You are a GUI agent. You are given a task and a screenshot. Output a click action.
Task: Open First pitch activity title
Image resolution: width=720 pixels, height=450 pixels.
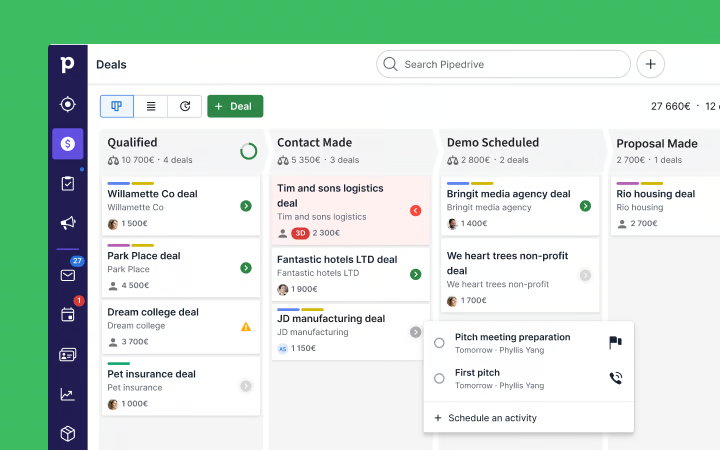[477, 372]
